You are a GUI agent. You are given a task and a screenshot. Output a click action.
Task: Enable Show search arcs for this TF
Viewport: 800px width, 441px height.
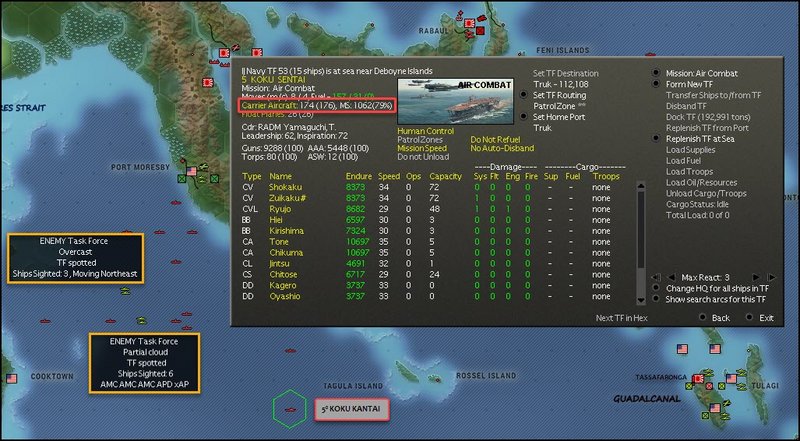(656, 300)
